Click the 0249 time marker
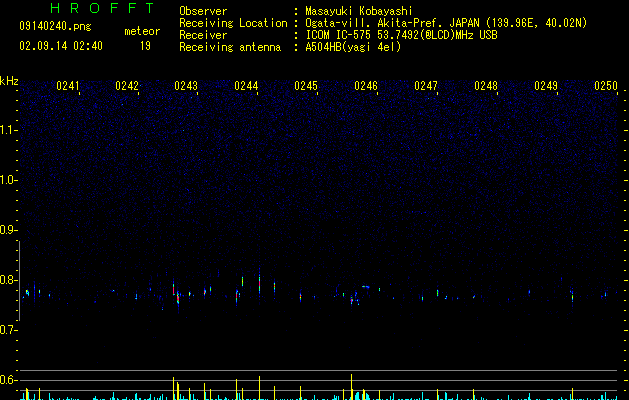The width and height of the screenshot is (629, 400). pos(546,86)
